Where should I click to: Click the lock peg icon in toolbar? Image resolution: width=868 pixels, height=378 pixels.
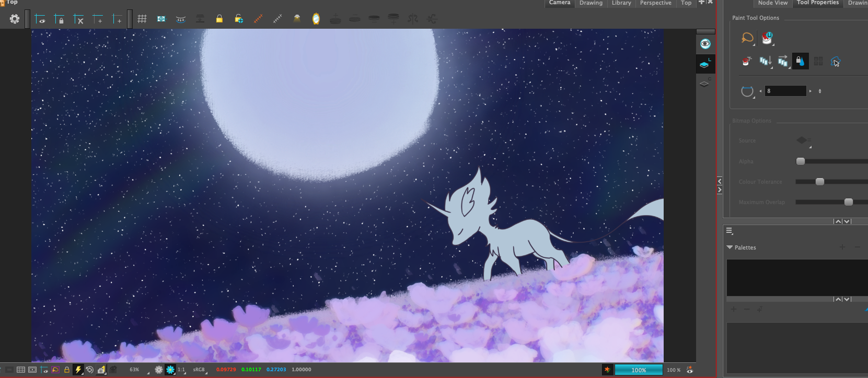(x=59, y=19)
